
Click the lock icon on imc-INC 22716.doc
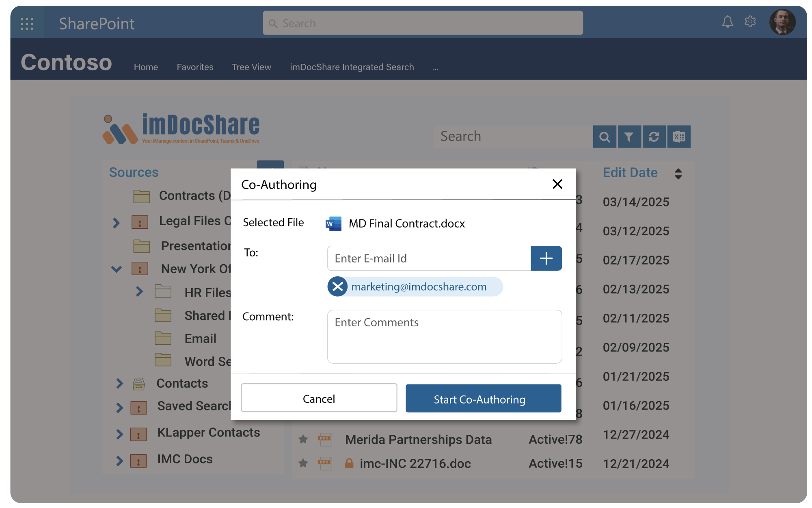(x=349, y=463)
